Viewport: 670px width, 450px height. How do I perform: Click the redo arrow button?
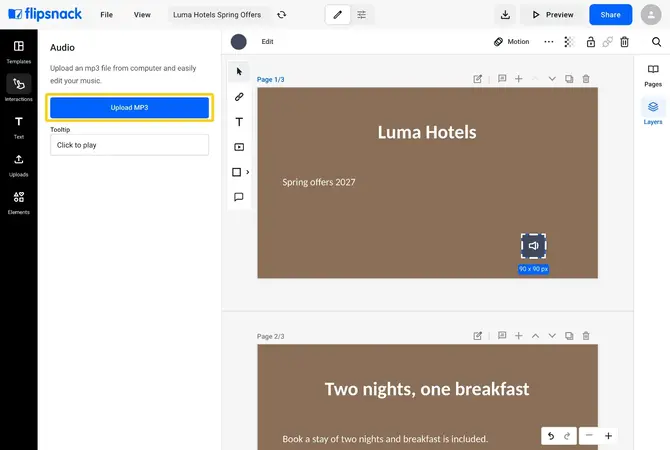point(567,436)
